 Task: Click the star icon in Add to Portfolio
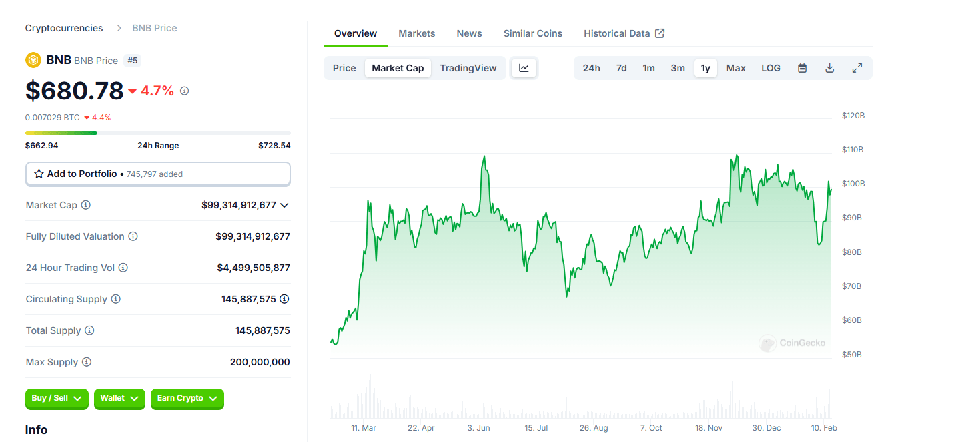38,174
